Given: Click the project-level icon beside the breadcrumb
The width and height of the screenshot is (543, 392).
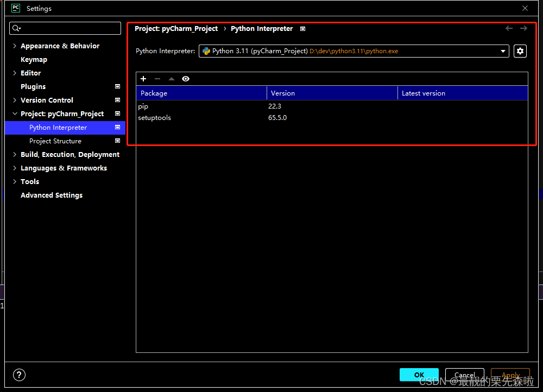Looking at the screenshot, I should click(302, 29).
